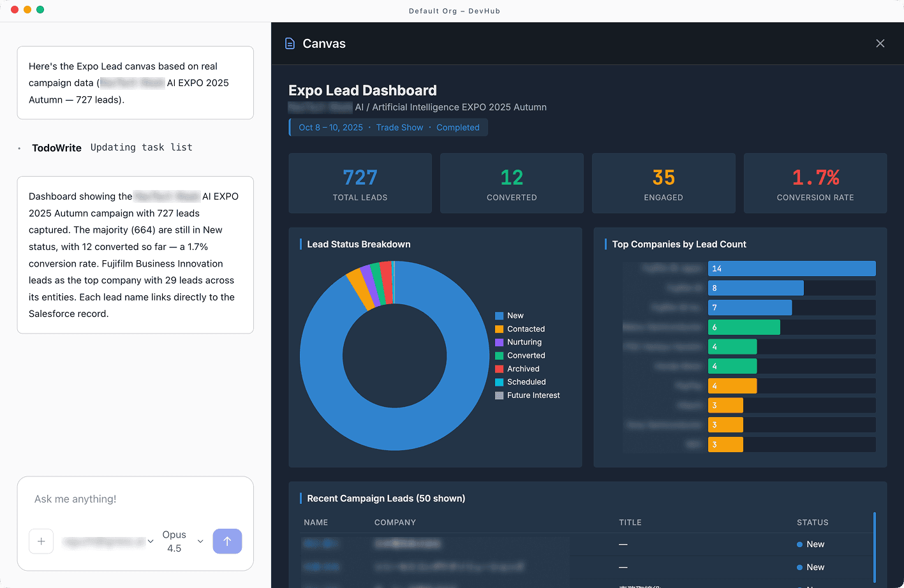Screen dimensions: 904x588
Task: Click the New legend color swatch
Action: tap(500, 316)
